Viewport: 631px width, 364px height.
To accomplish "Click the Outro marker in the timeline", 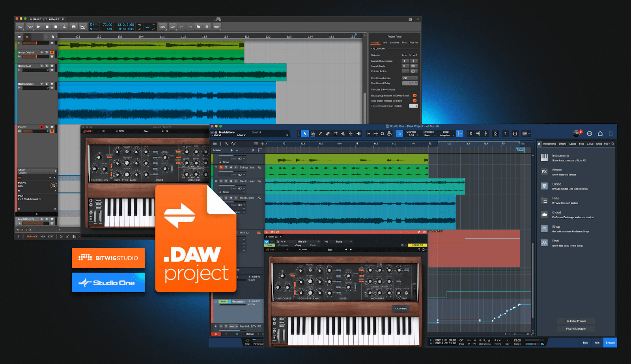I will (521, 149).
